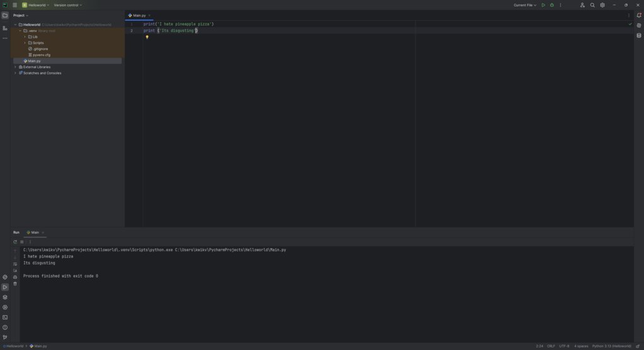The height and width of the screenshot is (350, 644).
Task: Close the Main.py editor tab
Action: pyautogui.click(x=149, y=15)
